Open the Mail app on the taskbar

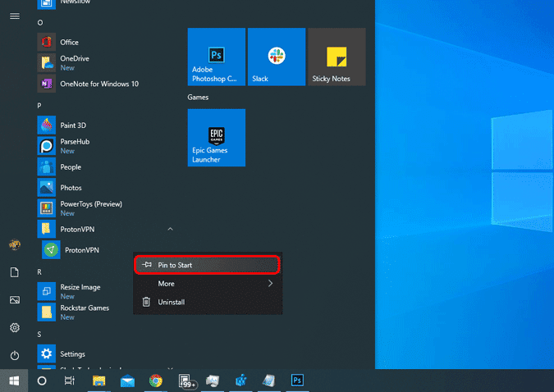point(127,381)
